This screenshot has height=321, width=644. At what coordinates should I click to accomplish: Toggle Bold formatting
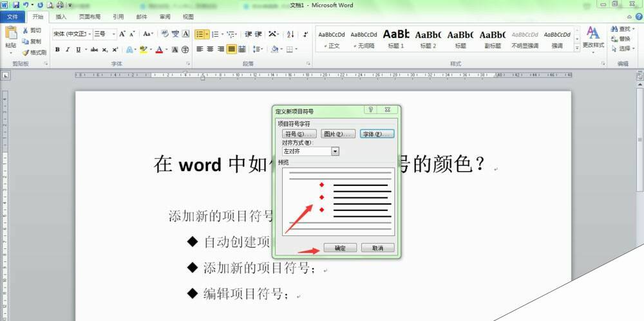[57, 50]
